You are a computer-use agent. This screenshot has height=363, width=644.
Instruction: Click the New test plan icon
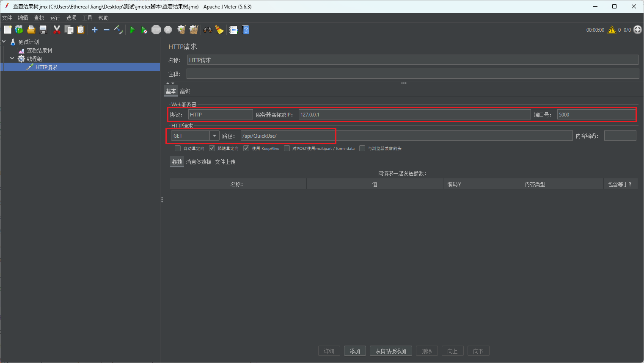8,30
